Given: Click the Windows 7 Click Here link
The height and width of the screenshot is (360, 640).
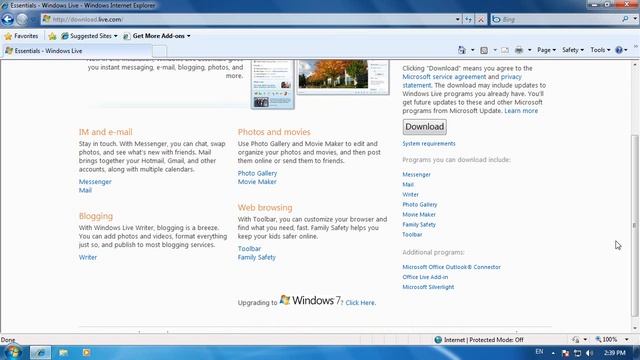Looking at the screenshot, I should 360,303.
